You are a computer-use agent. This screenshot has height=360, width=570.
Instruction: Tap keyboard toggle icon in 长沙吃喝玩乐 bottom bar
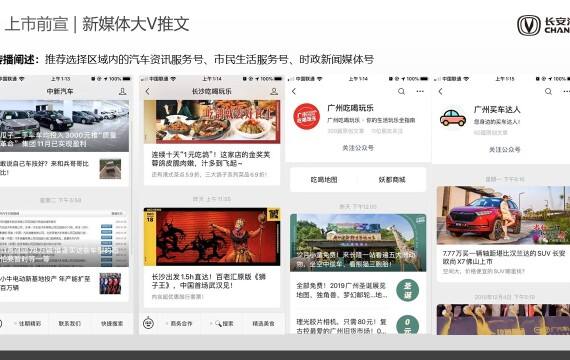tap(148, 323)
